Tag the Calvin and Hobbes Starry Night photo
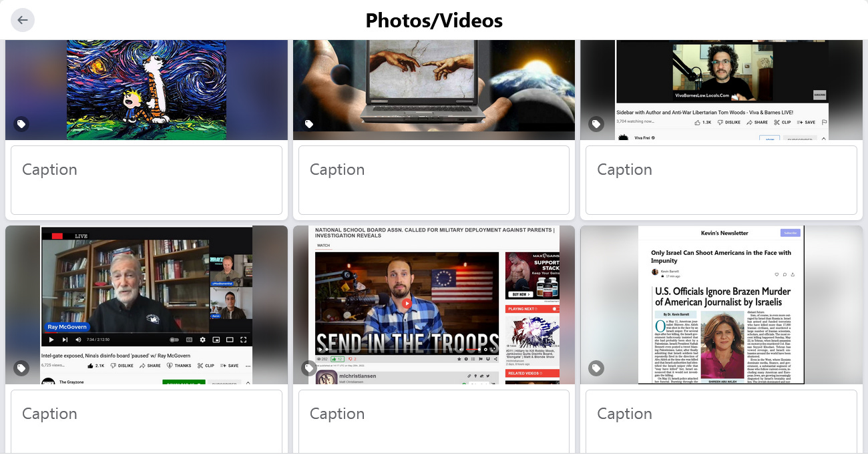 [21, 124]
